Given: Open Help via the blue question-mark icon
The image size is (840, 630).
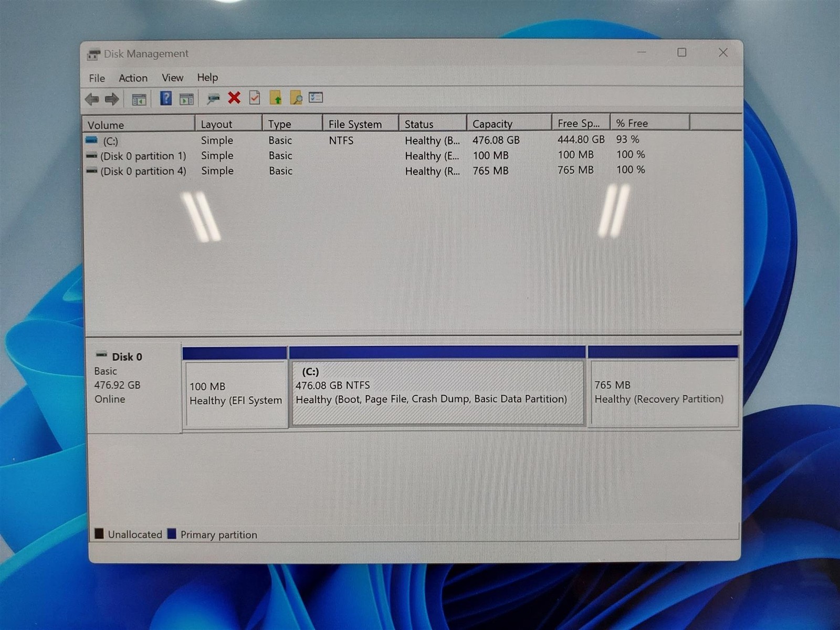Looking at the screenshot, I should [x=165, y=98].
